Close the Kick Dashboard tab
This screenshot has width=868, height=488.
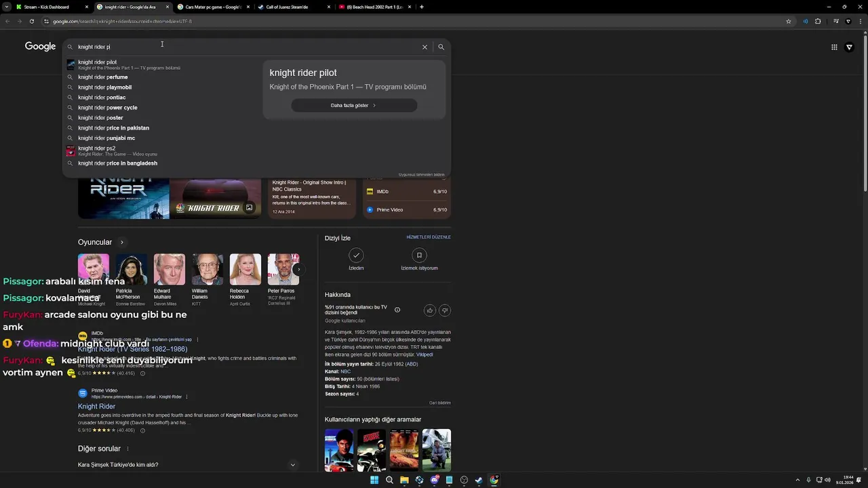87,7
